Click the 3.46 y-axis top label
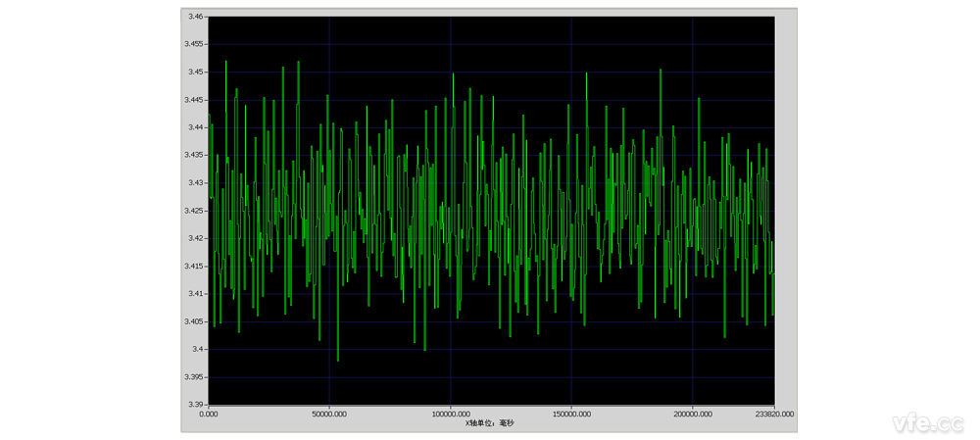This screenshot has height=440, width=980. click(196, 17)
